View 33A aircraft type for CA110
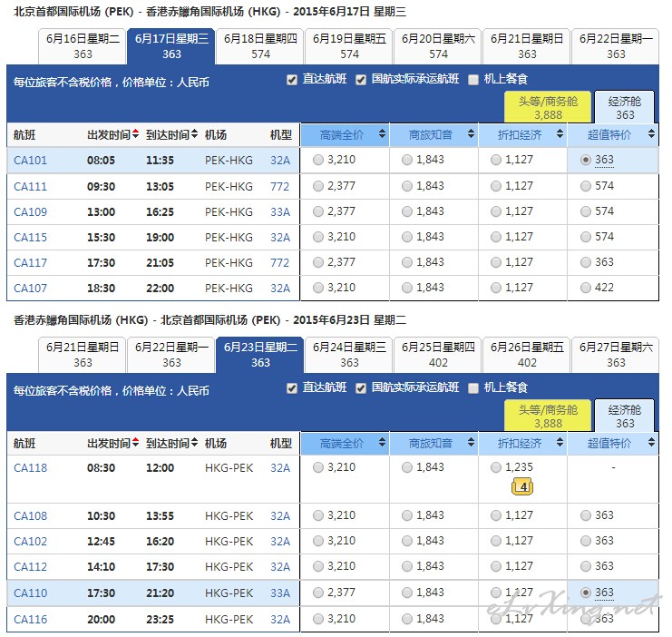The height and width of the screenshot is (637, 672). [280, 593]
